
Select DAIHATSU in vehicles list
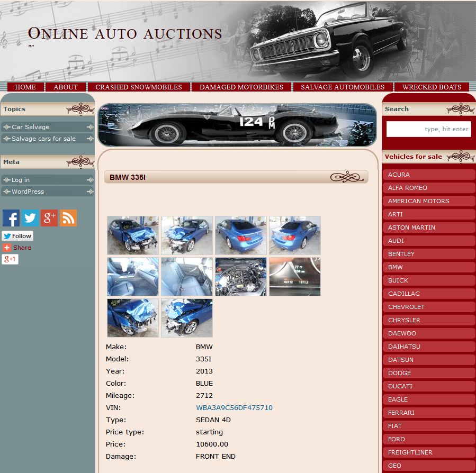tap(429, 347)
